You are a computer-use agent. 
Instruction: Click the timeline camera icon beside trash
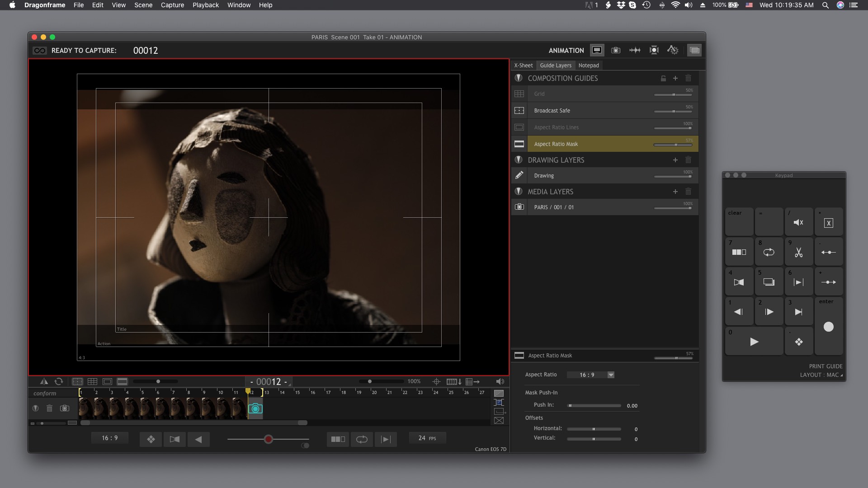coord(65,408)
